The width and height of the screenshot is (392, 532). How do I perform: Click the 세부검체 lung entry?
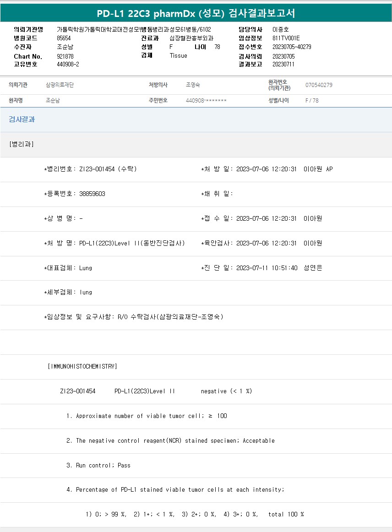click(x=68, y=292)
